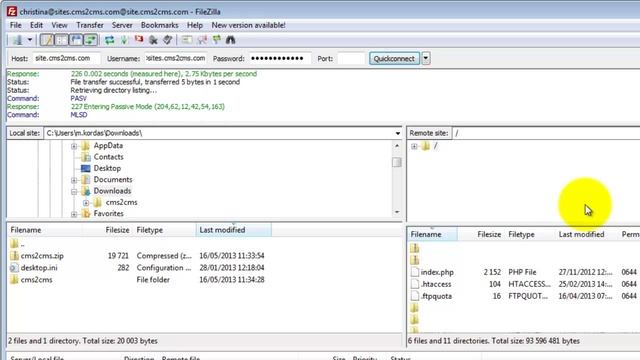
Task: Toggle synchronized browsing
Action: [216, 40]
